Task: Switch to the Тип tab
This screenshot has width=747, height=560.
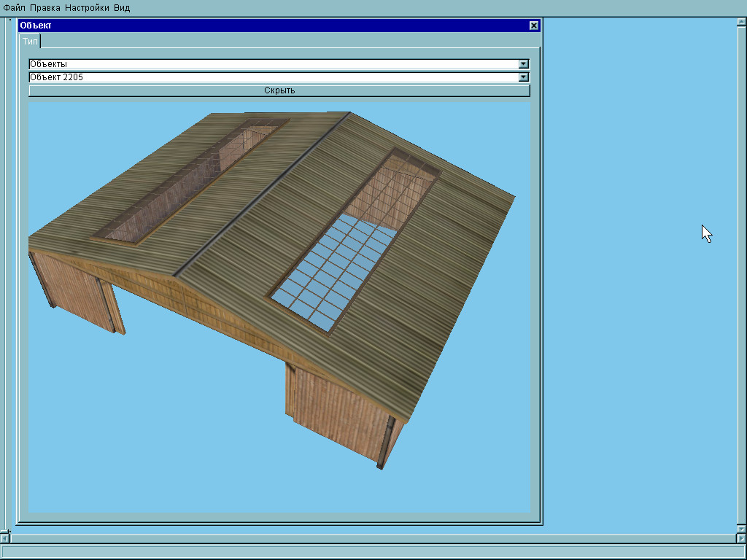Action: 30,42
